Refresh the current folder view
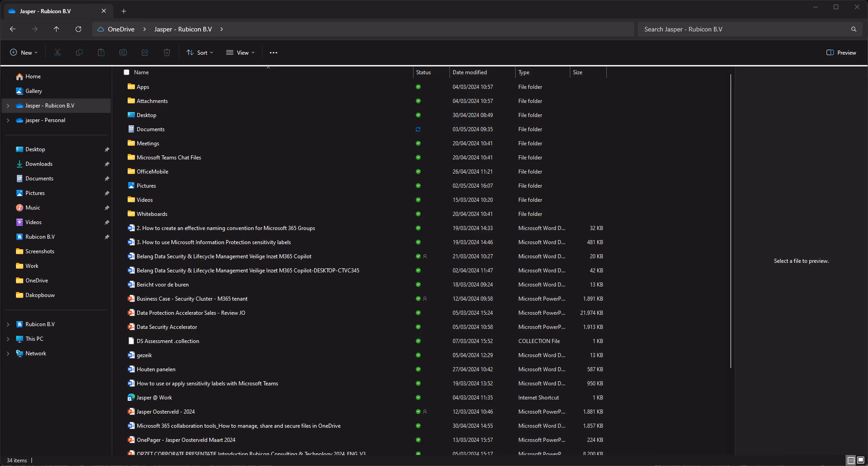Screen dimensions: 868x466 pyautogui.click(x=78, y=29)
